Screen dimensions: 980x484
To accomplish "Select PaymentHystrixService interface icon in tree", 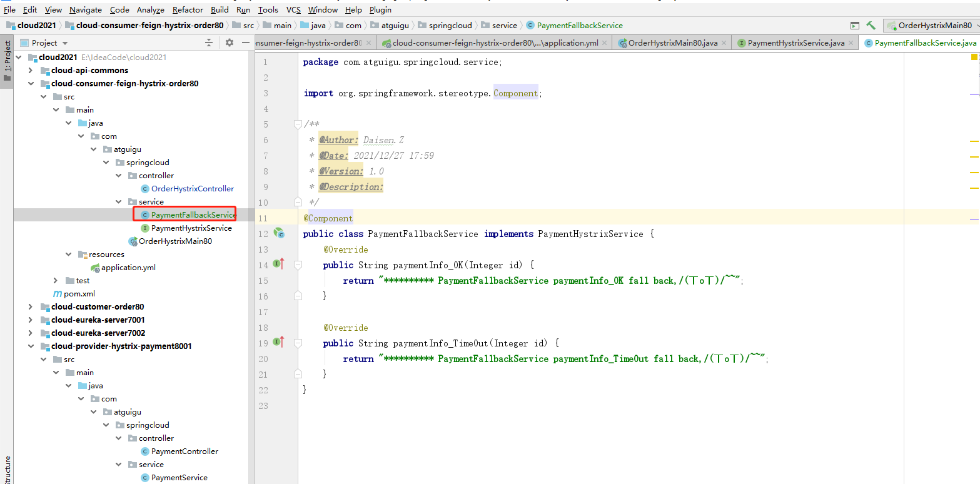I will (145, 228).
